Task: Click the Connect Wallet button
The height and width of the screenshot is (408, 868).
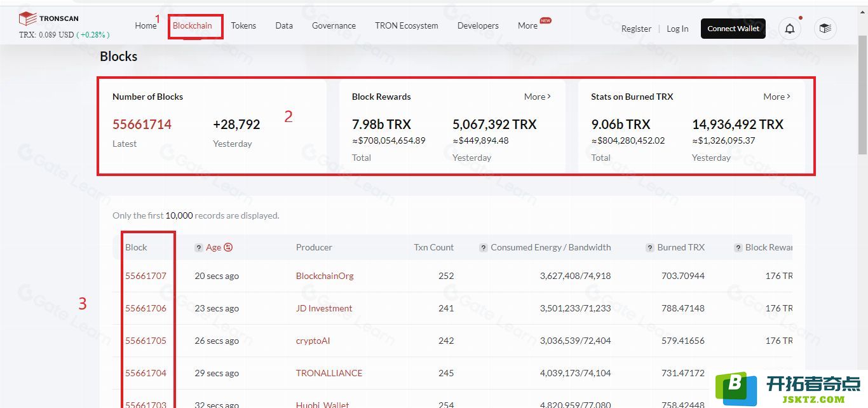Action: tap(733, 29)
